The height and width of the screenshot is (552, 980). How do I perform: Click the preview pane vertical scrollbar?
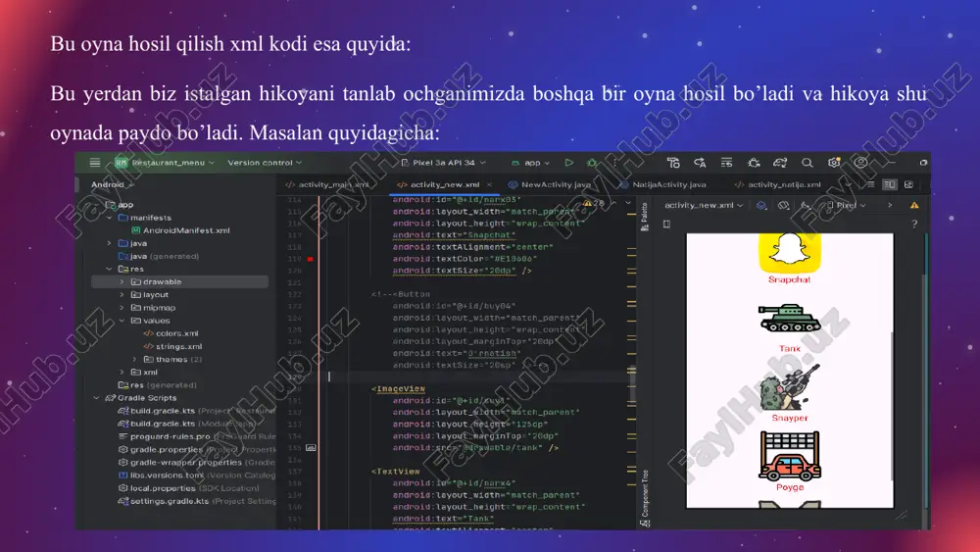[892, 406]
